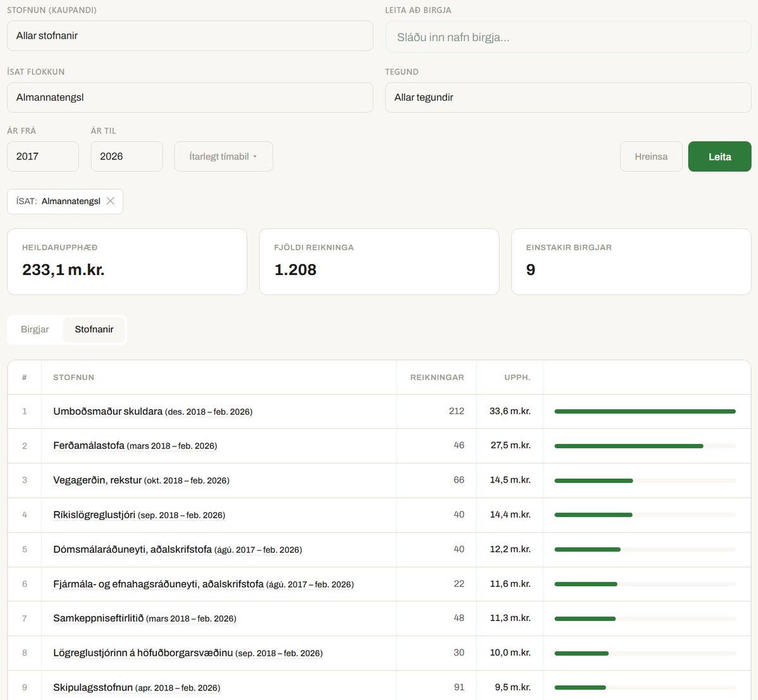
Task: Click invoice count 212
Action: (456, 412)
